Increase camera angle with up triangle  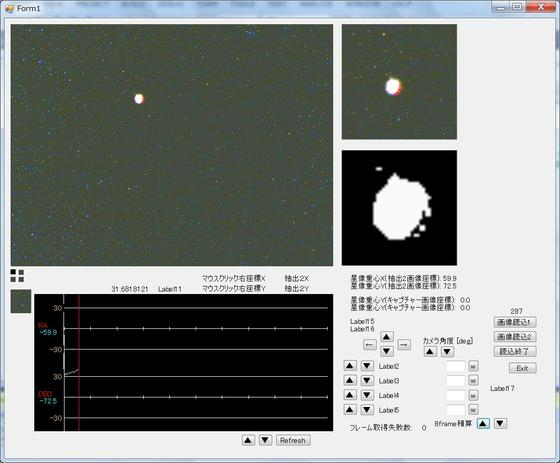(430, 352)
